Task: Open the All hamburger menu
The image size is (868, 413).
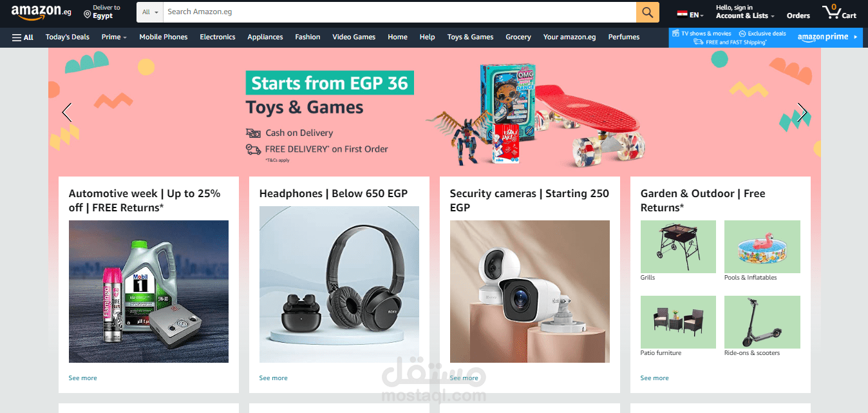Action: tap(23, 37)
